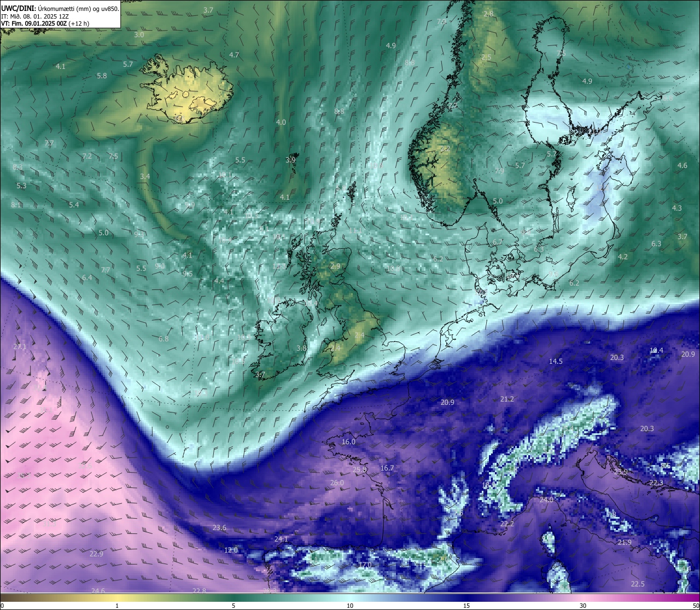Click the 4.6 value label
Screen dimensions: 700x610
[x=682, y=165]
